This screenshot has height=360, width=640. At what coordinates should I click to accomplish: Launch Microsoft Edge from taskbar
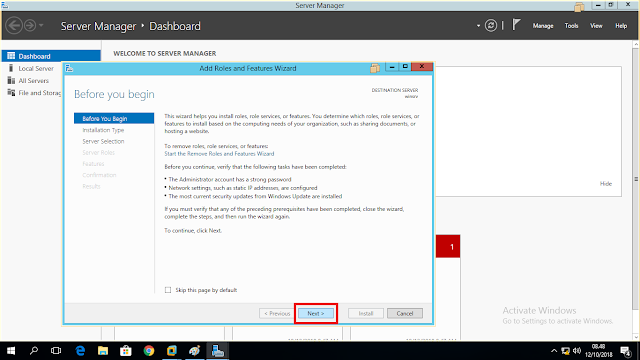(80, 351)
